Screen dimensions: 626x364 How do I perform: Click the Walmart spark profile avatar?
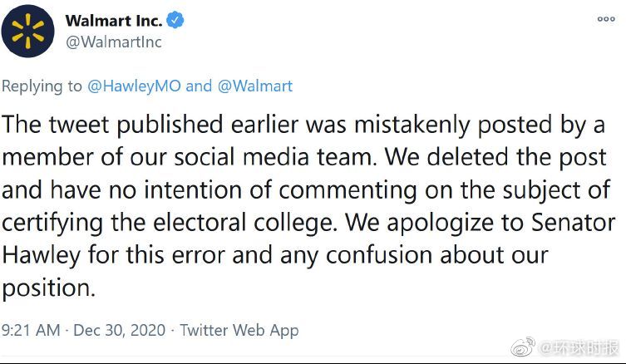(27, 31)
